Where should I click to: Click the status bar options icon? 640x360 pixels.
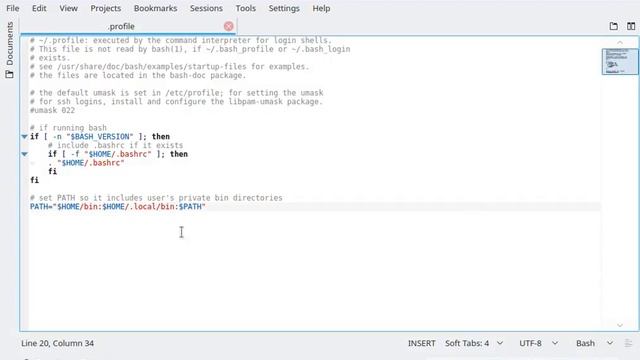point(629,343)
